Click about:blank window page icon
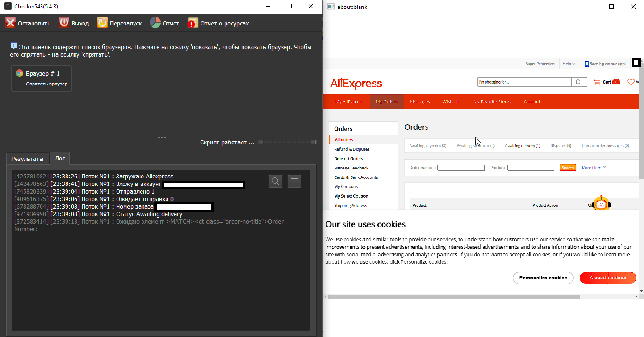644x337 pixels. pos(331,7)
